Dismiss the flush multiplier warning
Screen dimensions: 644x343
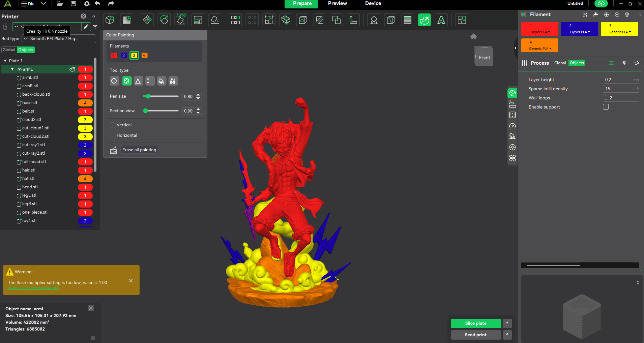click(x=131, y=281)
